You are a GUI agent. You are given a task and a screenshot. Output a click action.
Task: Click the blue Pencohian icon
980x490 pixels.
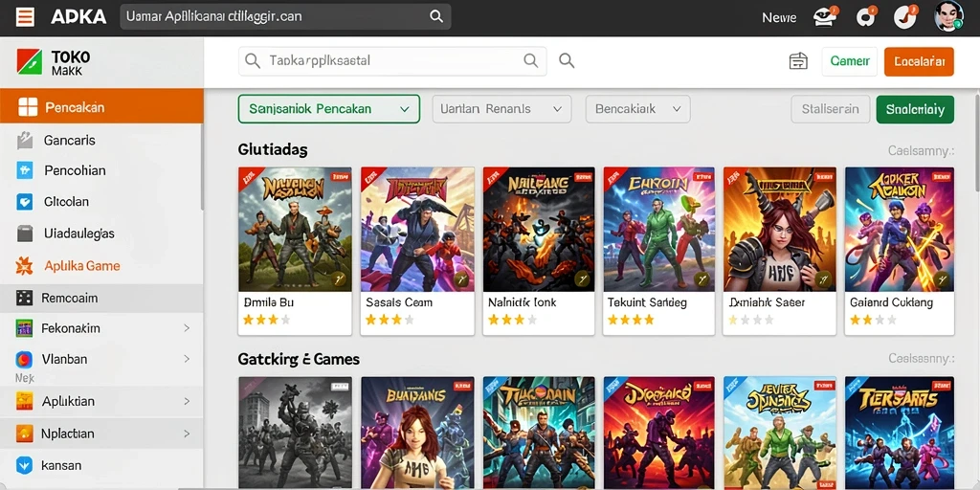pyautogui.click(x=24, y=170)
